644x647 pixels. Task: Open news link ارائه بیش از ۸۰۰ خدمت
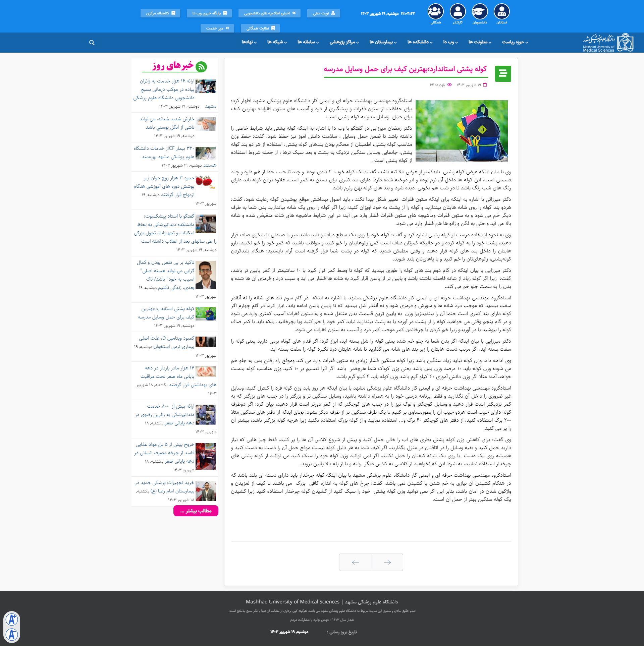165,415
